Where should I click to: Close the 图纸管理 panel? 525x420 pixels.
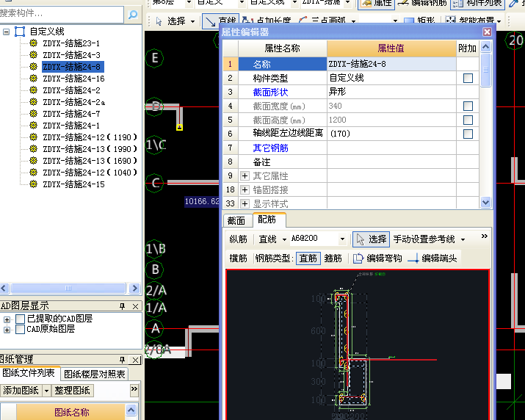coord(135,360)
